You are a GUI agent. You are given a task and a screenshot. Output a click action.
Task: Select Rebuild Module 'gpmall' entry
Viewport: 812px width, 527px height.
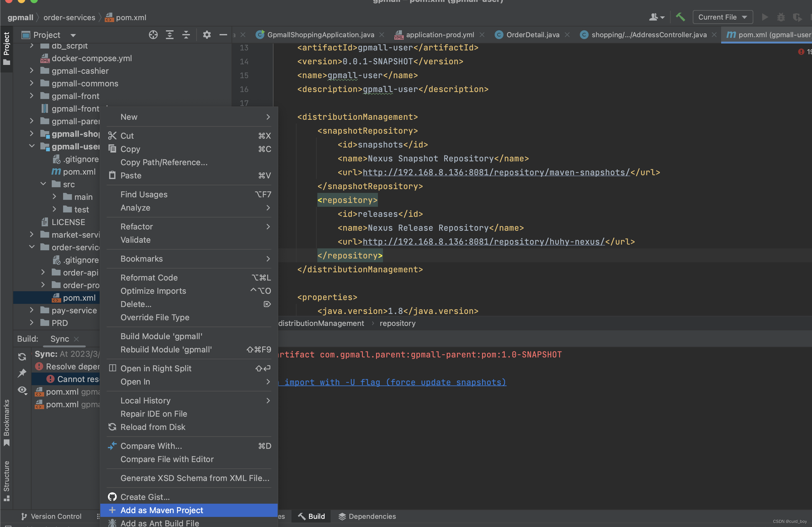click(189, 350)
